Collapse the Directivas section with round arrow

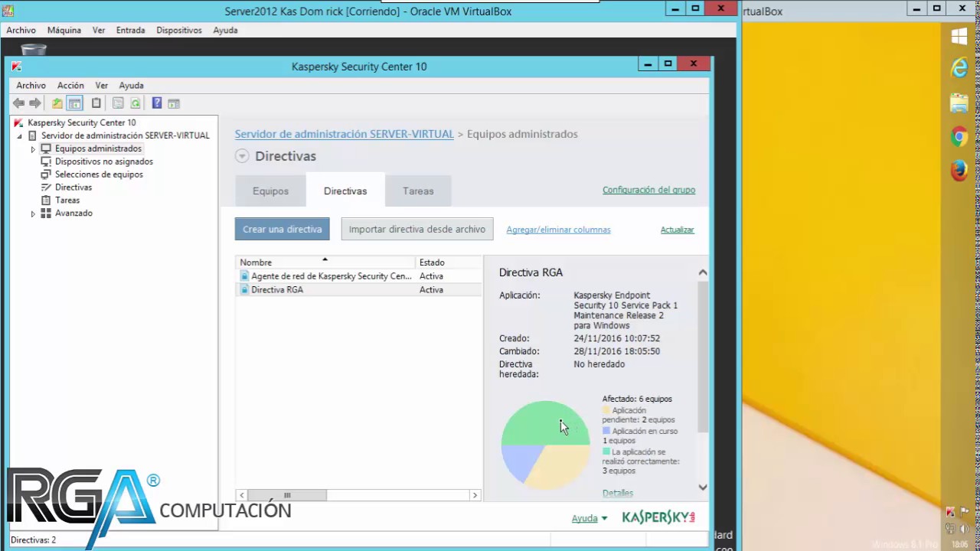click(x=242, y=156)
